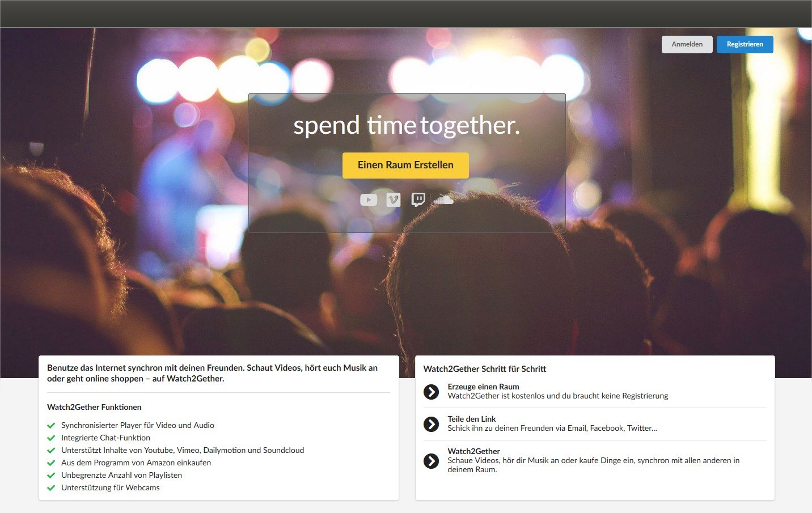Click the YouTube icon under the button
The width and height of the screenshot is (812, 513).
(x=369, y=200)
